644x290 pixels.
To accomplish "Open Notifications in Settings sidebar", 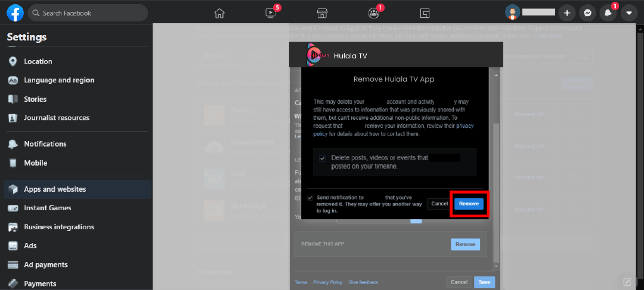I will 77,144.
